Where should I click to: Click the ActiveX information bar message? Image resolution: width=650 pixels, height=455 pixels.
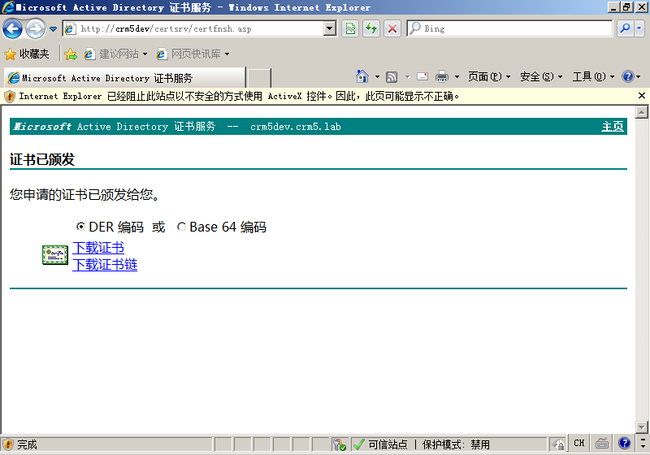239,96
